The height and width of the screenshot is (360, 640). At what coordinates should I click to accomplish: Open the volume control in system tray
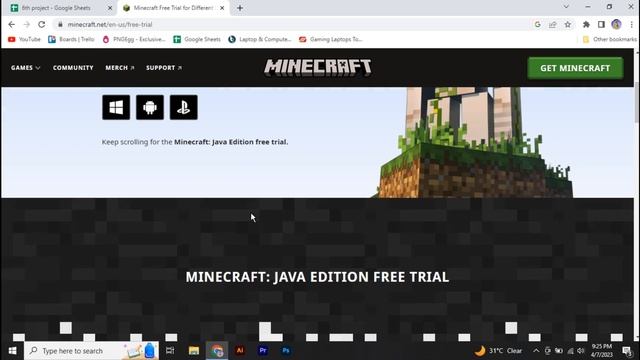coord(581,351)
